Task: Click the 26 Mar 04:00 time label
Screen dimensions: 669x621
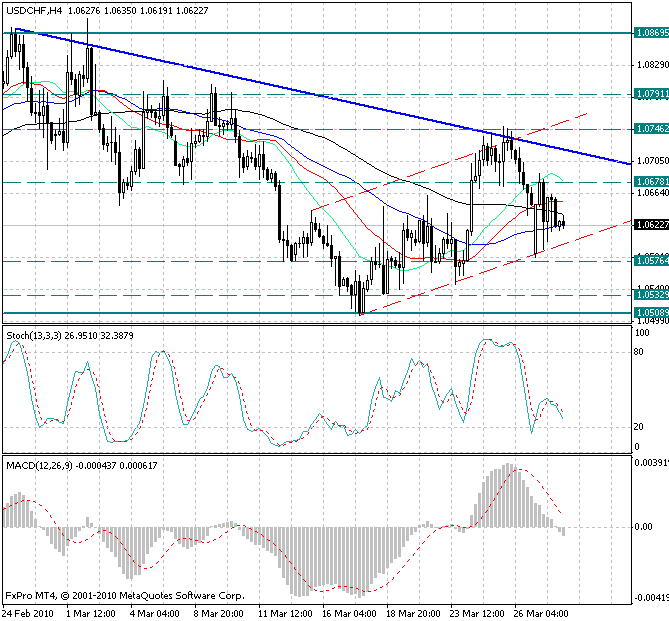Action: [541, 614]
